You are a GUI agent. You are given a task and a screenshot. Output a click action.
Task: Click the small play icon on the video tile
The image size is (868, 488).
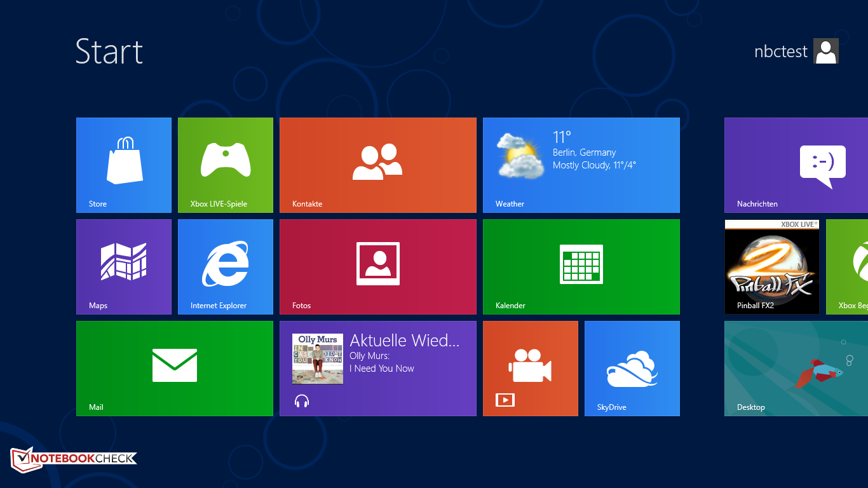click(x=505, y=400)
